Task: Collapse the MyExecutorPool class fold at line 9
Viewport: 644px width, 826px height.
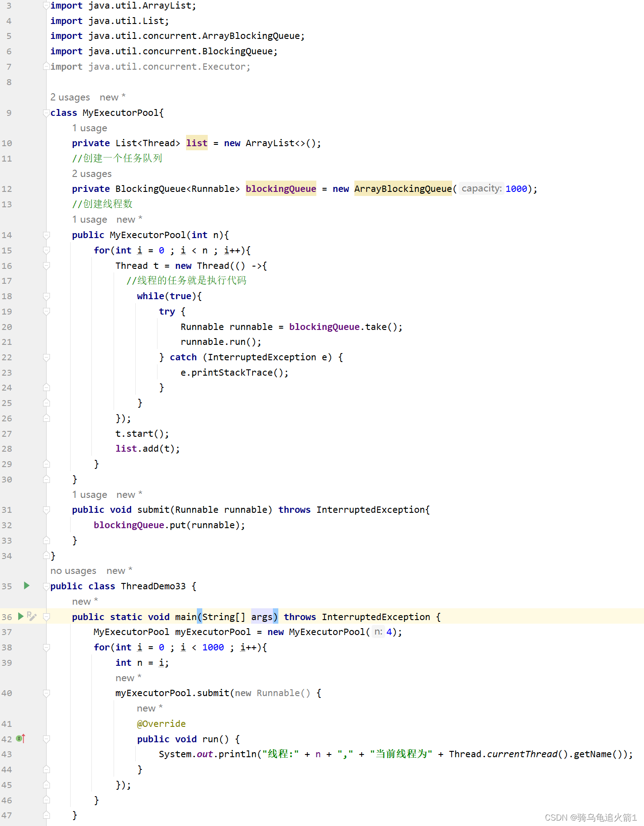Action: click(x=46, y=113)
